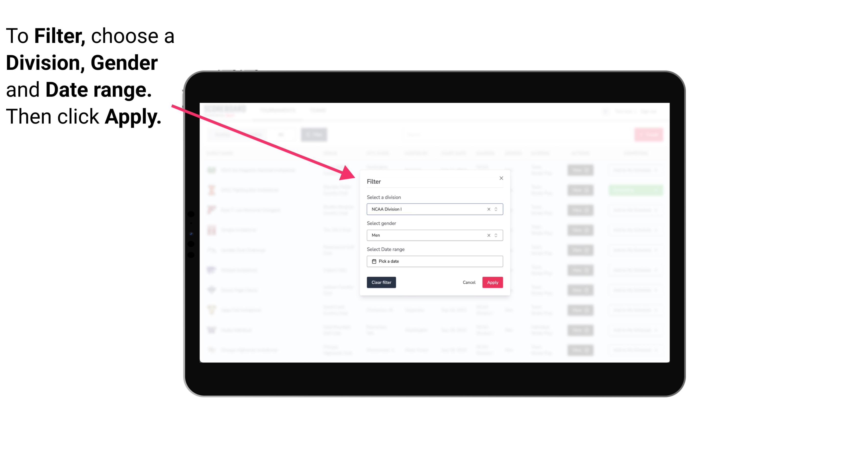Screen dimensions: 868x467
Task: Click the Pick a date input field
Action: [434, 261]
